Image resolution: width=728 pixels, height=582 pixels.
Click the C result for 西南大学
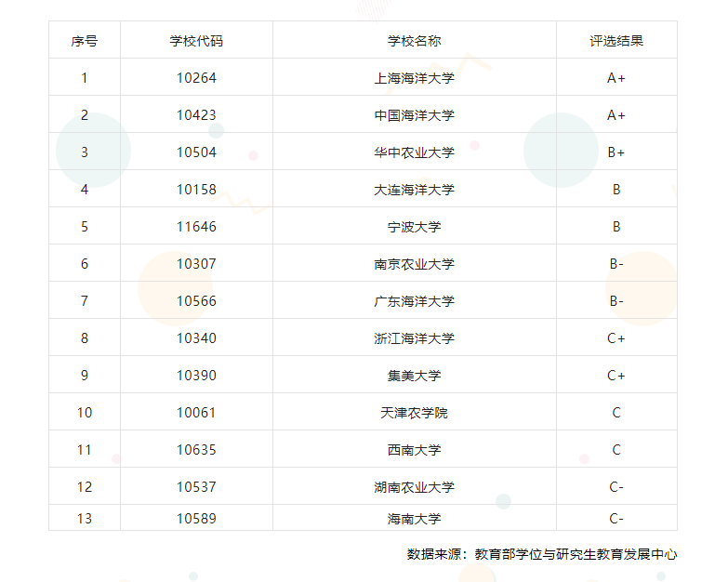[x=616, y=449]
